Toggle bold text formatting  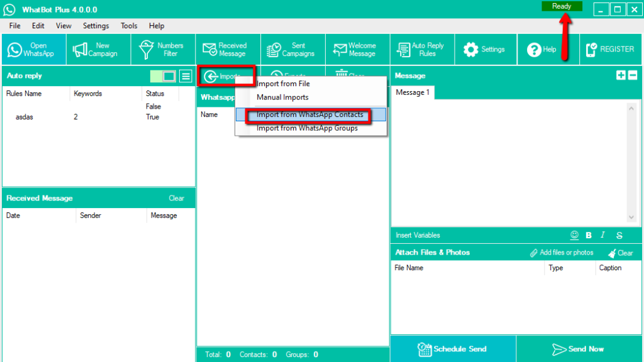click(589, 235)
